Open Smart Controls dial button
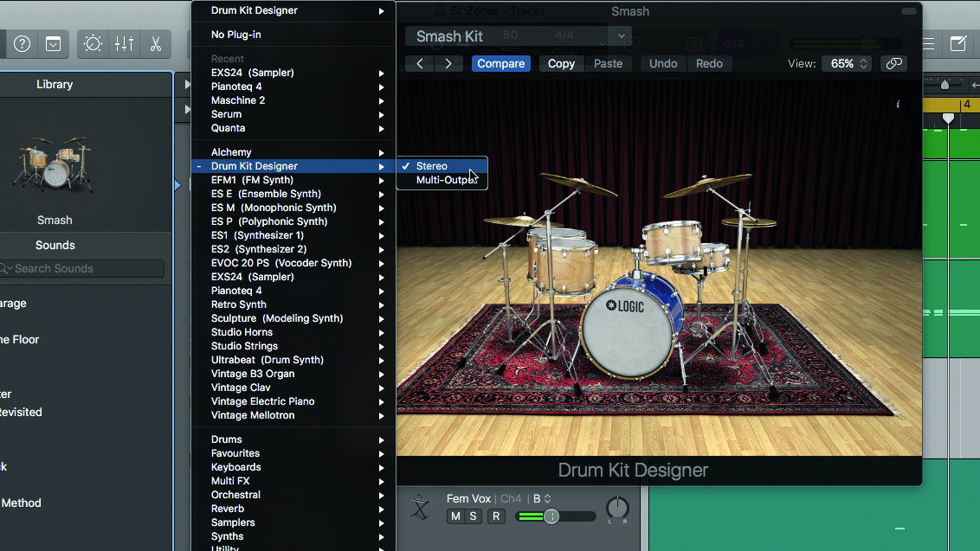This screenshot has width=980, height=551. pos(93,44)
